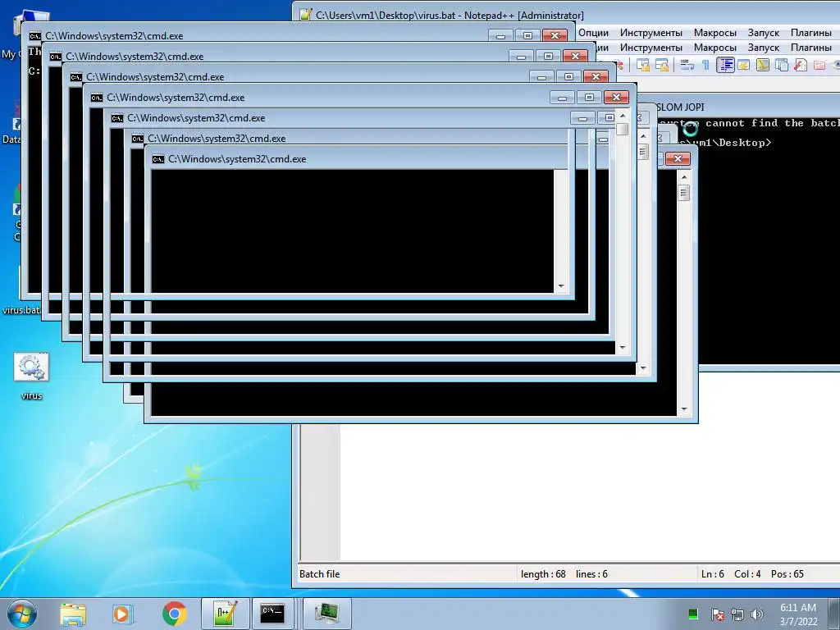Click 'Pos : 65' in status bar
Viewport: 840px width, 630px height.
[787, 573]
